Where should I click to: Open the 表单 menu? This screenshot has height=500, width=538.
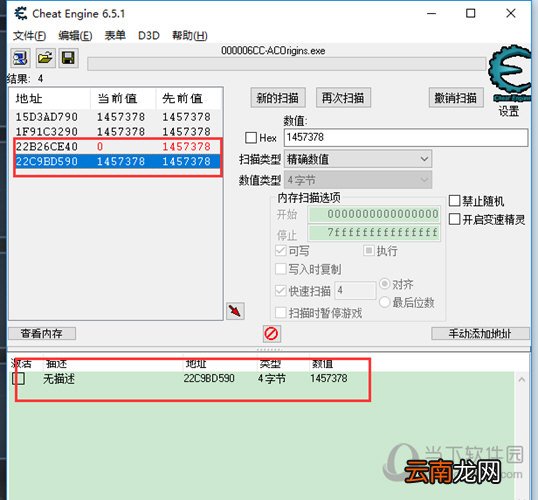(115, 35)
